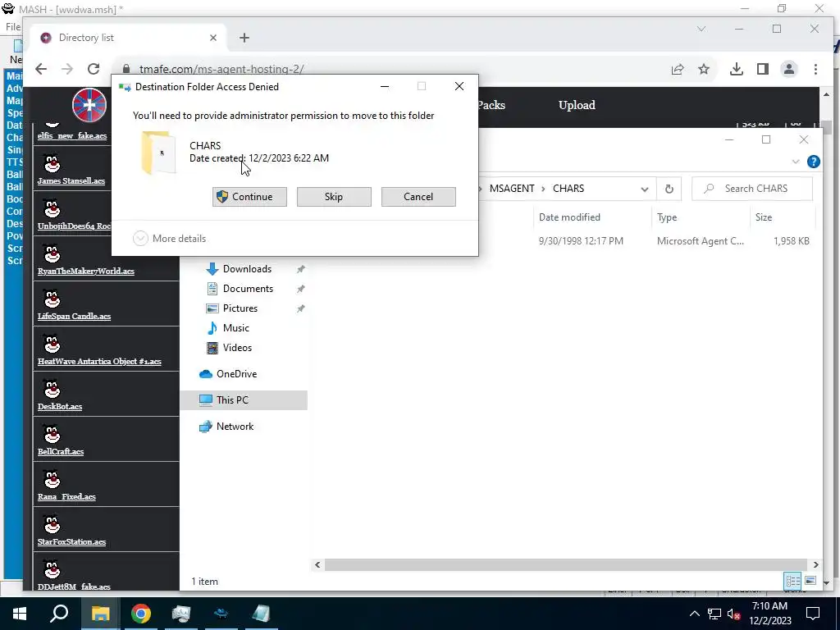Share this page from the address bar
The width and height of the screenshot is (840, 630).
678,69
